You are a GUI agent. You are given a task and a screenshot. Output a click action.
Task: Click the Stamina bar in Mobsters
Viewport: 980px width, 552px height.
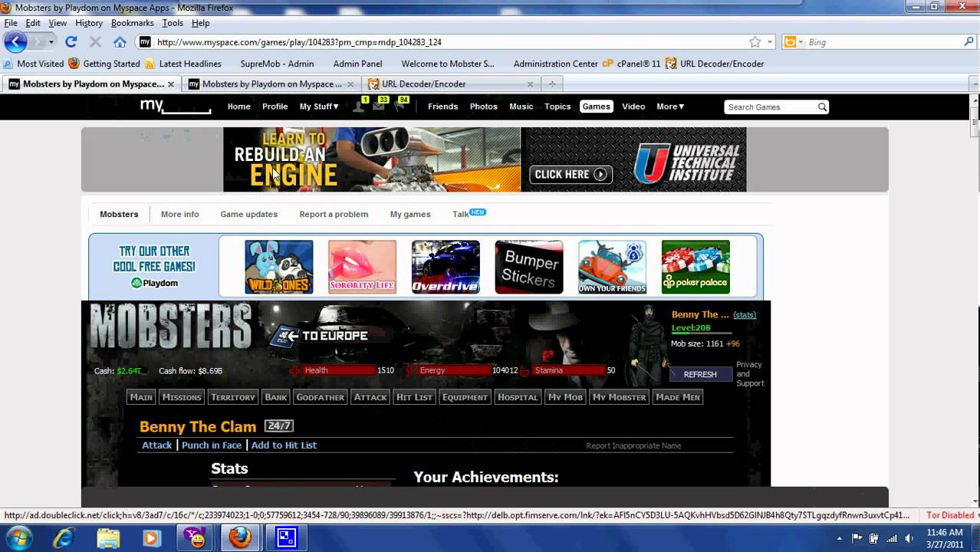[569, 371]
